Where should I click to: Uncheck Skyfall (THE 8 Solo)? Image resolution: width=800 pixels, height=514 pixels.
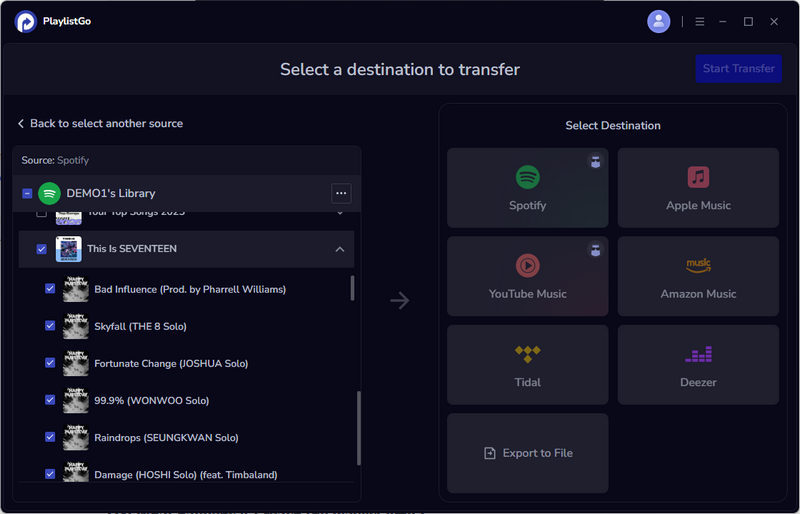pos(50,326)
